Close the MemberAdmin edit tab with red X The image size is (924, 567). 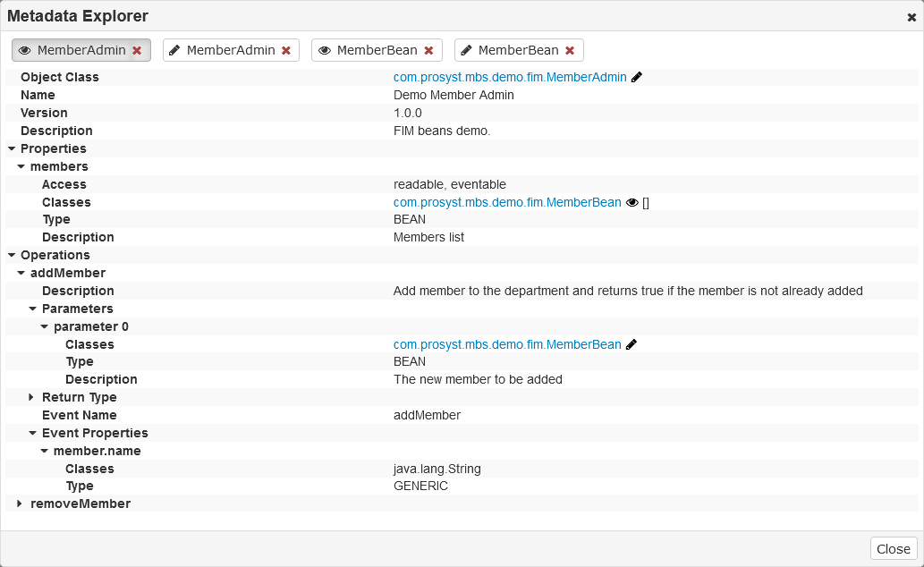(x=286, y=51)
